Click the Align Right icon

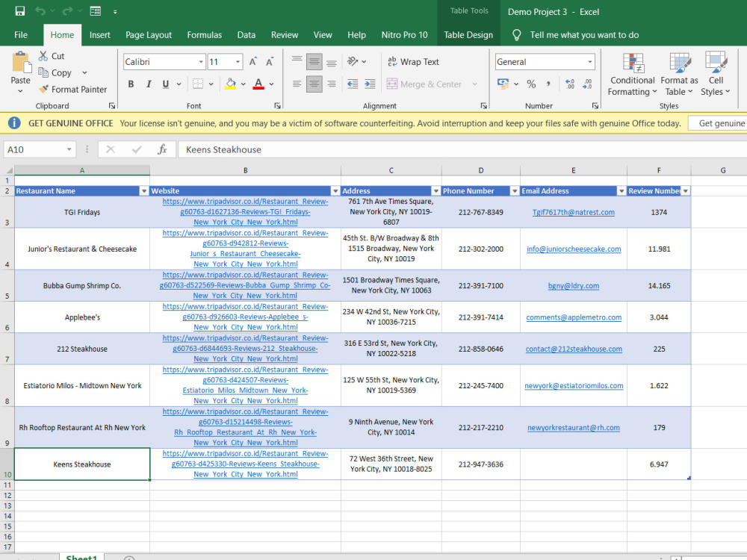(332, 84)
